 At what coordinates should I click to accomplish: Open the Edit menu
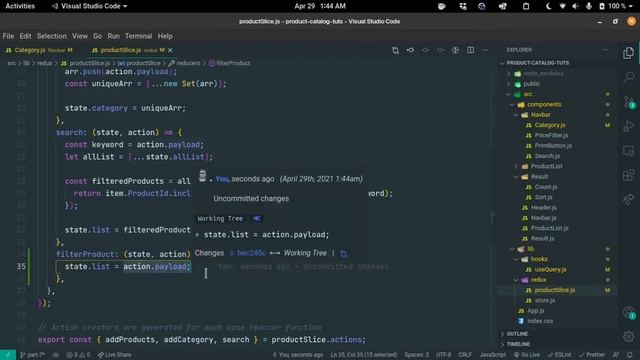(x=25, y=36)
